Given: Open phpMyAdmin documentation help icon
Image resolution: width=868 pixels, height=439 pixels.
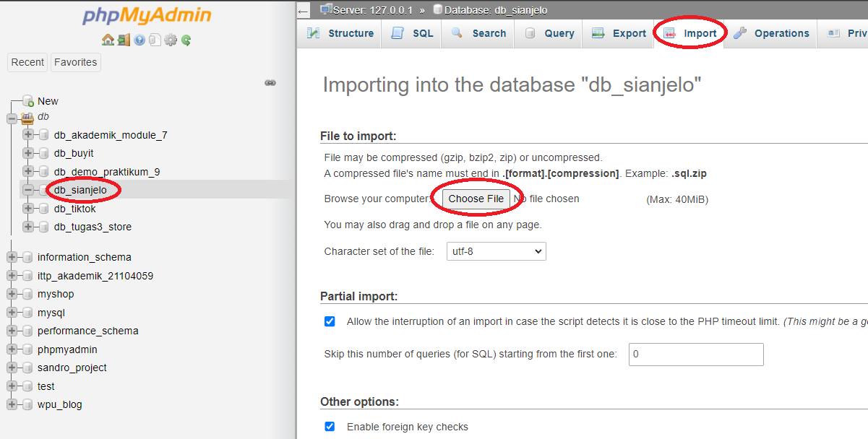Looking at the screenshot, I should click(x=139, y=40).
